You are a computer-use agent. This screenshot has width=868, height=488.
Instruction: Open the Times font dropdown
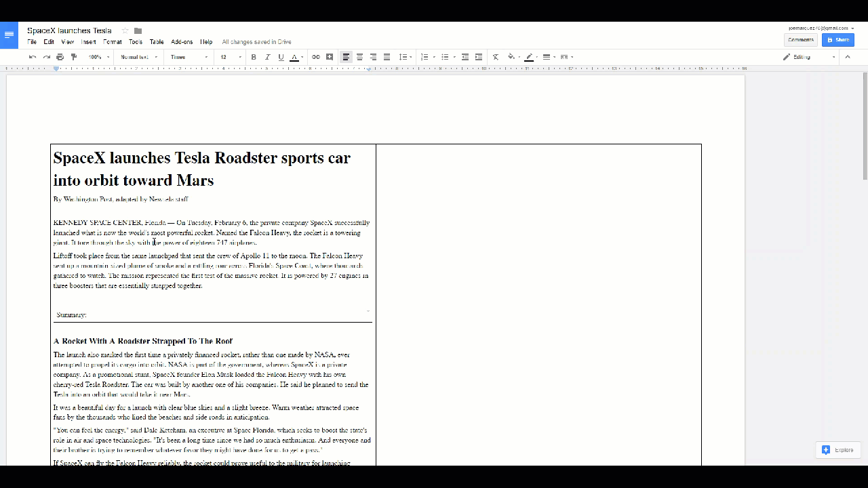pyautogui.click(x=189, y=57)
